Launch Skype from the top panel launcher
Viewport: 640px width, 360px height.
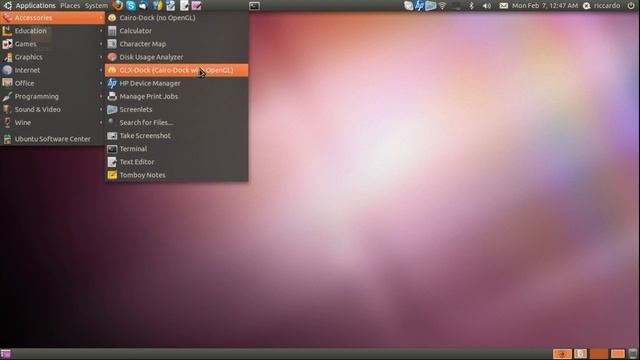(x=131, y=6)
